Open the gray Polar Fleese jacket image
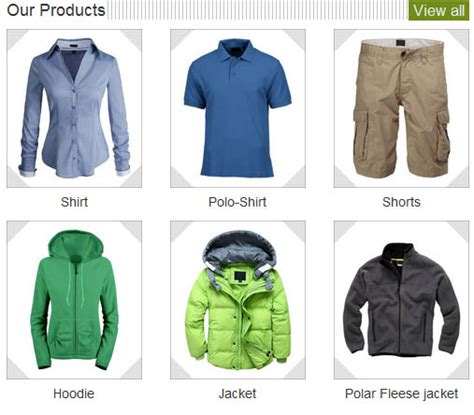Image resolution: width=474 pixels, height=415 pixels. (x=401, y=300)
